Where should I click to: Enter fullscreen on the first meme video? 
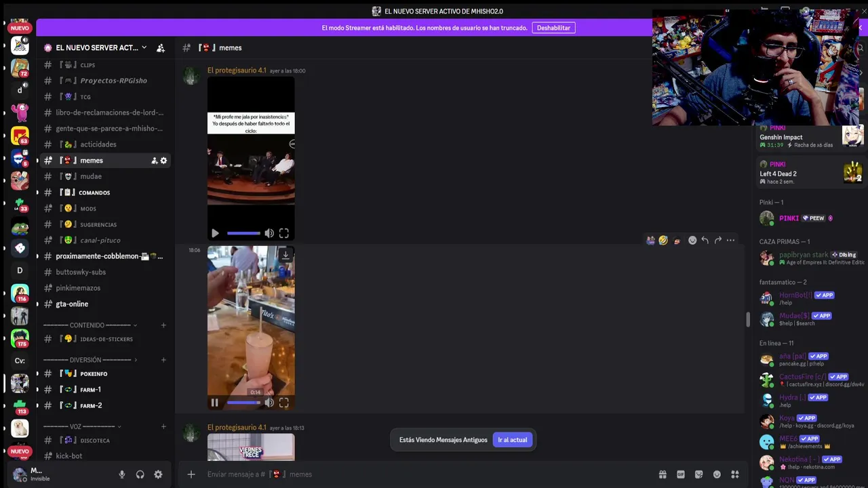coord(283,233)
